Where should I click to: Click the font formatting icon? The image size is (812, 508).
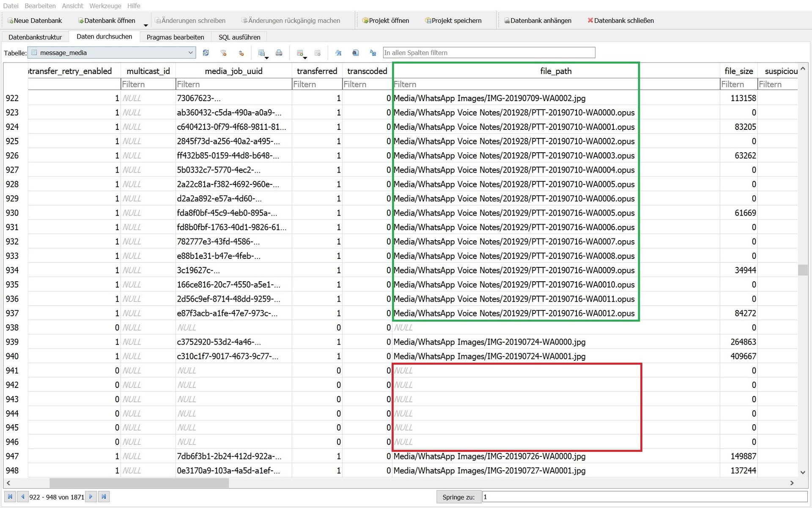click(338, 53)
